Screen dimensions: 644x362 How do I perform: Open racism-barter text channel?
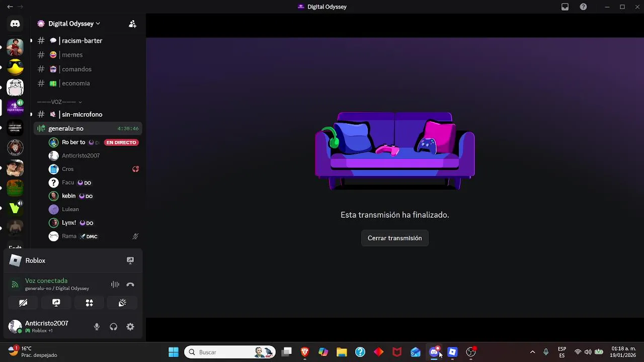[x=88, y=41]
